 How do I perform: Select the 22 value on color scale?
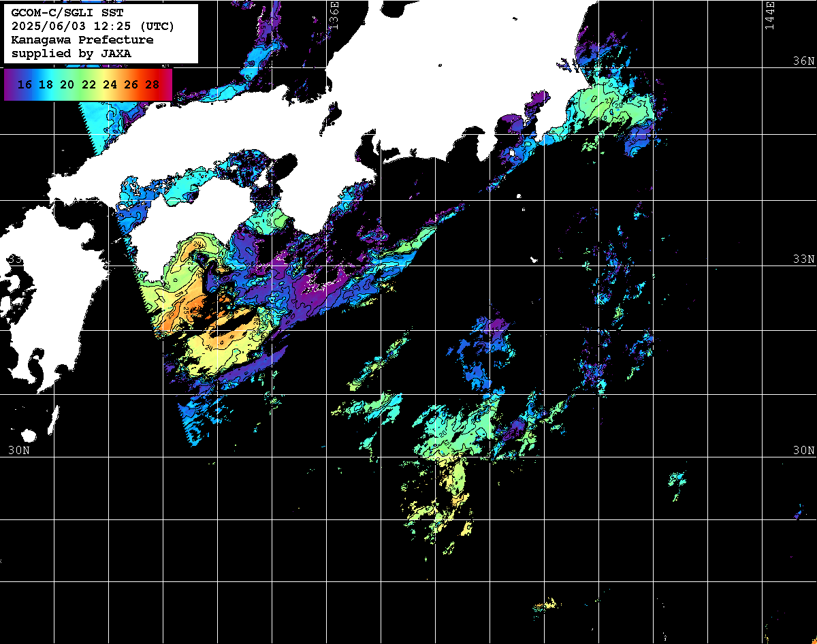(x=88, y=84)
